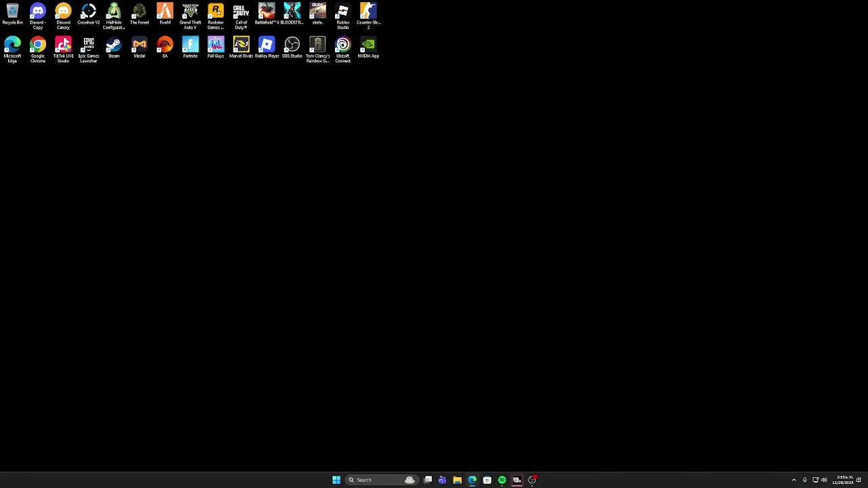The image size is (868, 488).
Task: Select the Counter-Strike 2 desktop icon
Action: point(368,16)
